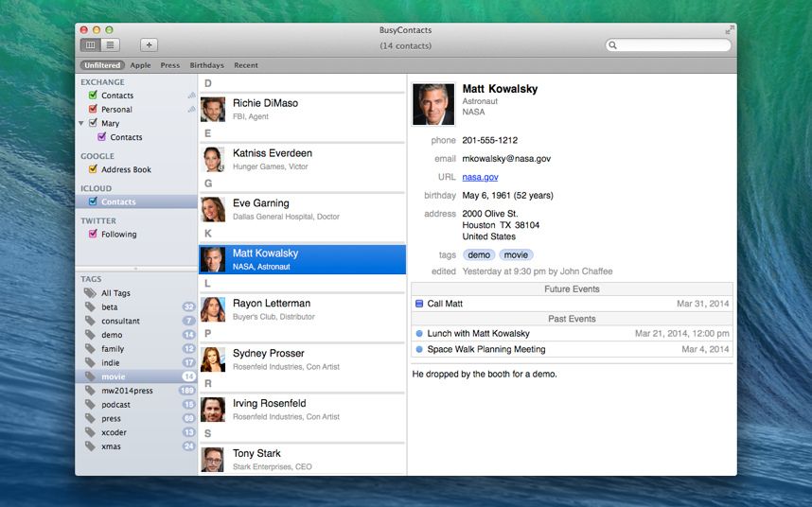Select the Birthdays filter tab
This screenshot has width=812, height=507.
pos(206,65)
